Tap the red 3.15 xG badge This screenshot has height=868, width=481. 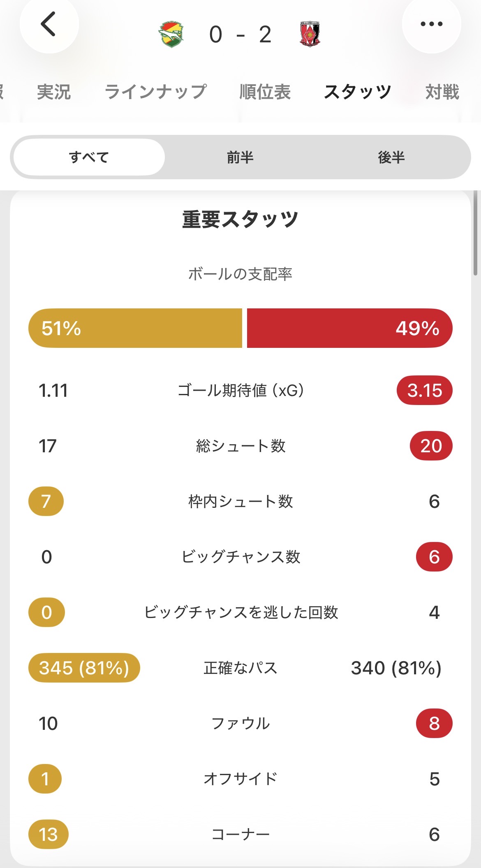(424, 390)
